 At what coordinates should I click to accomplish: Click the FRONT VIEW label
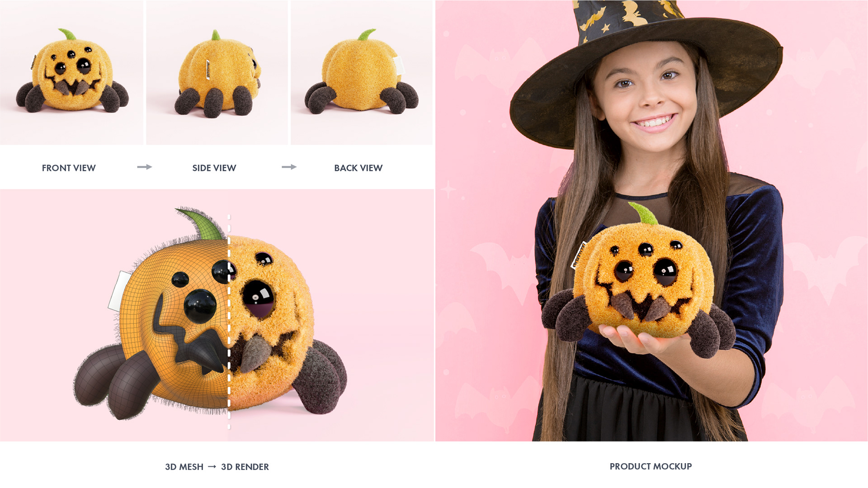[69, 168]
